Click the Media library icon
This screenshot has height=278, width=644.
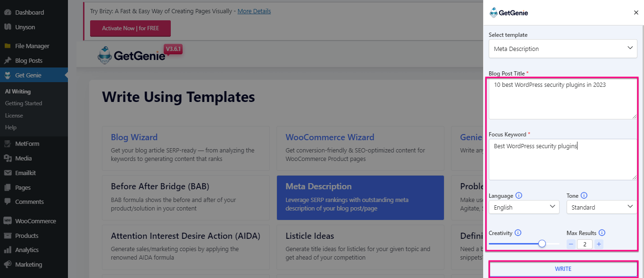(x=8, y=158)
